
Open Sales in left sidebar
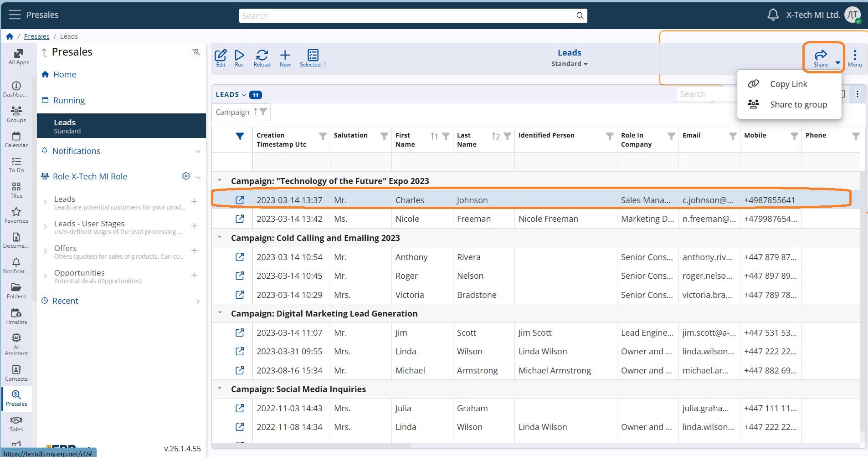16,424
